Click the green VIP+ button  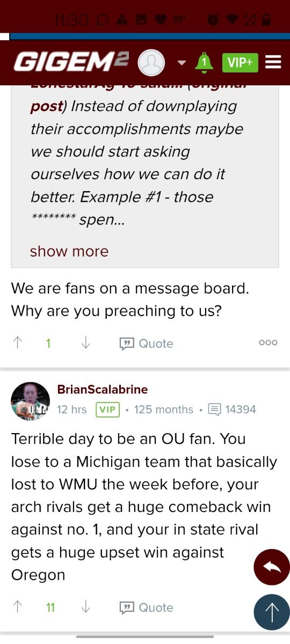click(240, 62)
